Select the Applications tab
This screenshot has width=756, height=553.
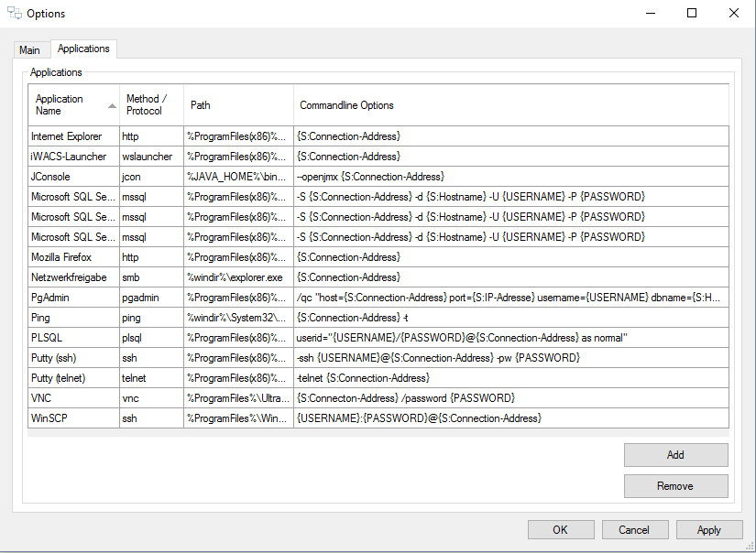[x=83, y=49]
